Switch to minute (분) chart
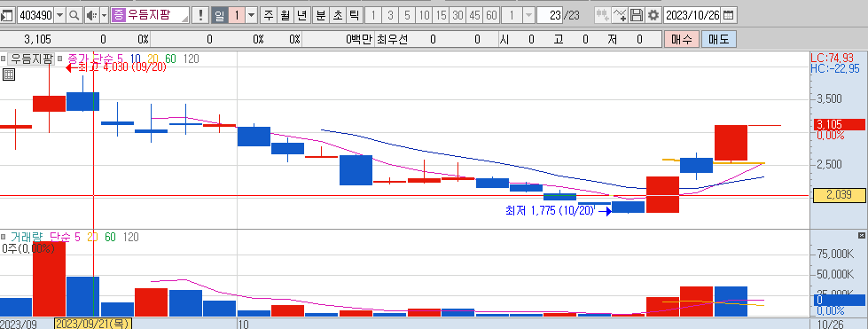The width and height of the screenshot is (868, 329). point(321,15)
